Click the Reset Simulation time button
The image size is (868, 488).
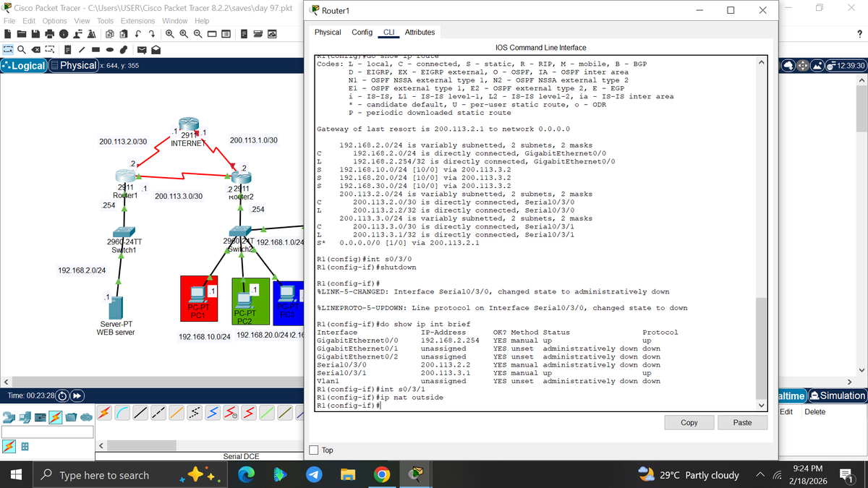(x=61, y=395)
